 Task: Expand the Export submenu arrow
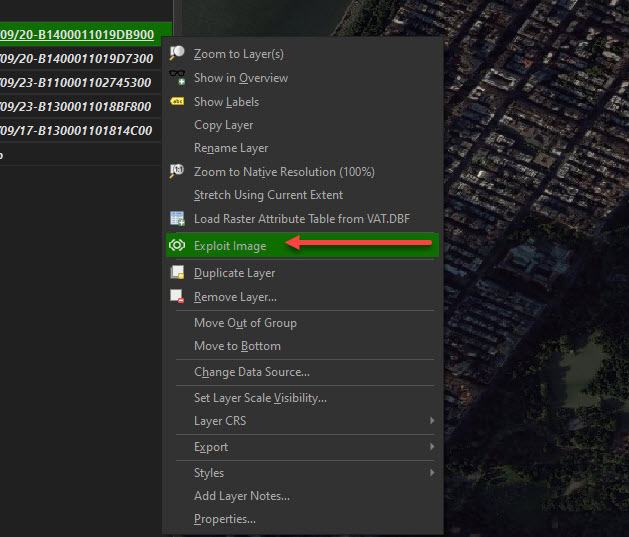[x=432, y=447]
